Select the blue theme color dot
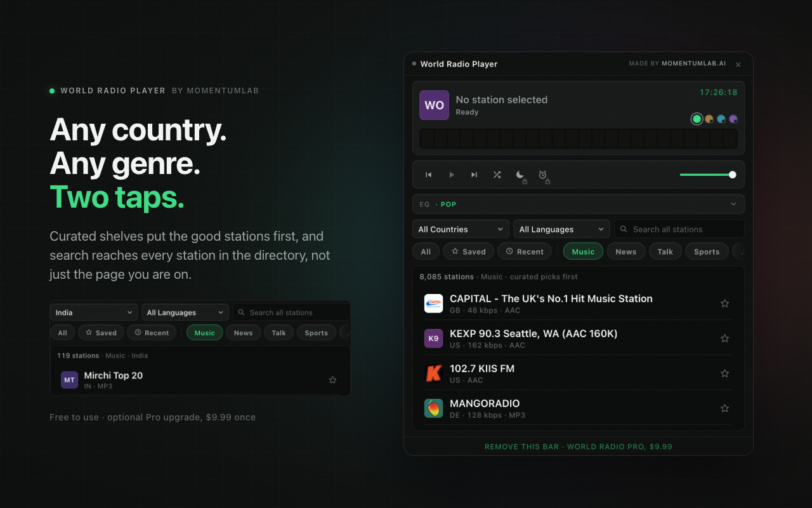 [721, 119]
